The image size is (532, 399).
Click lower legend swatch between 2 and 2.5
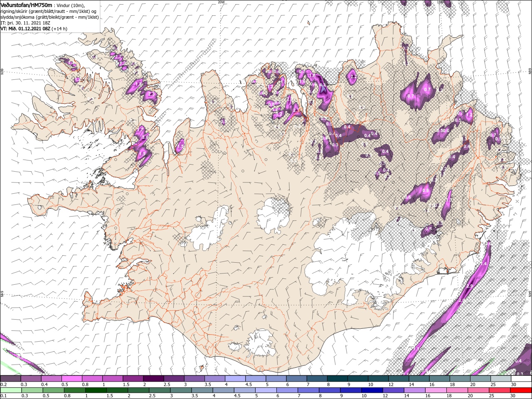(x=139, y=390)
